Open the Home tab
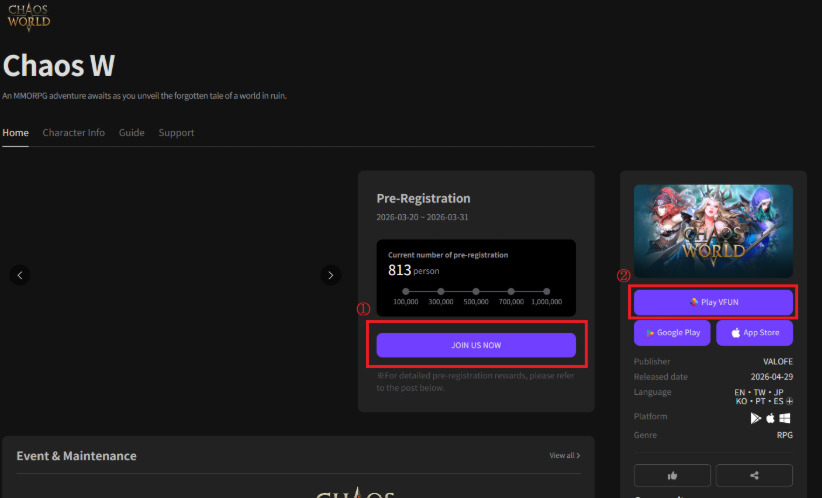The width and height of the screenshot is (822, 498). pyautogui.click(x=15, y=133)
